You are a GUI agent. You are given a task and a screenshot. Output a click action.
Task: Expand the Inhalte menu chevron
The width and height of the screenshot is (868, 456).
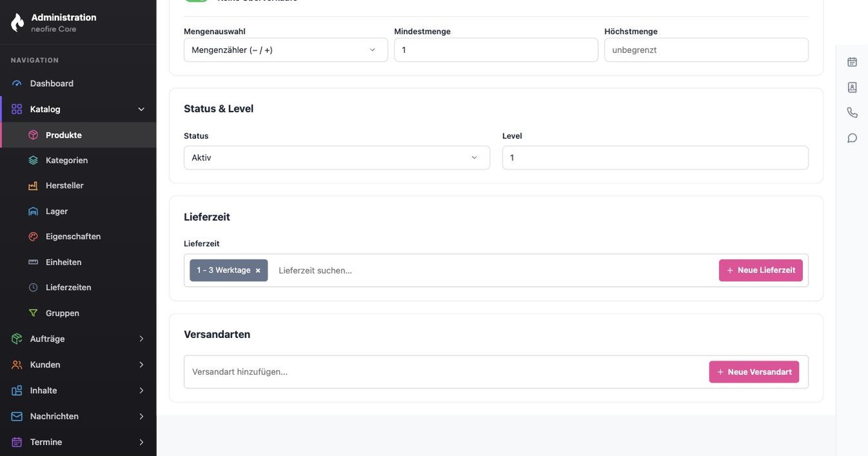tap(141, 390)
